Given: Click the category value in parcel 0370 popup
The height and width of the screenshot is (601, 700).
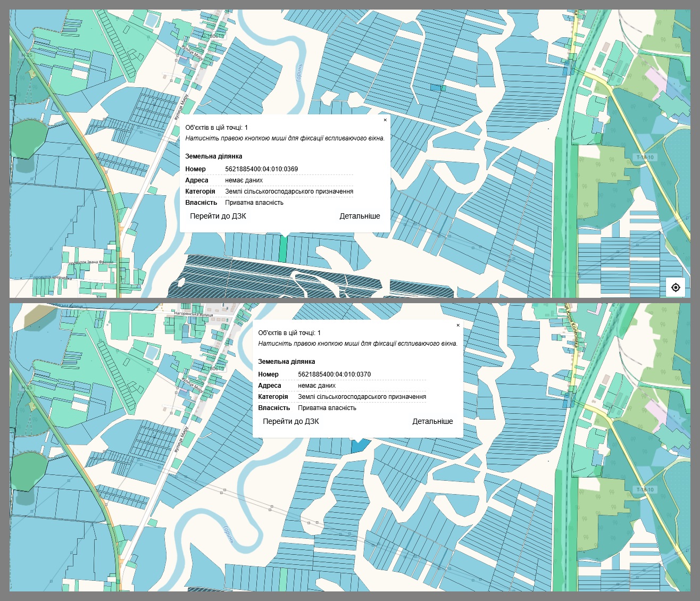Looking at the screenshot, I should [362, 397].
